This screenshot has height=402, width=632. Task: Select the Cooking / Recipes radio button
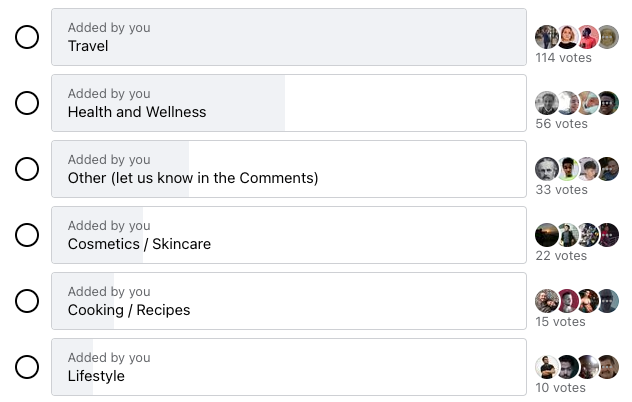[27, 301]
